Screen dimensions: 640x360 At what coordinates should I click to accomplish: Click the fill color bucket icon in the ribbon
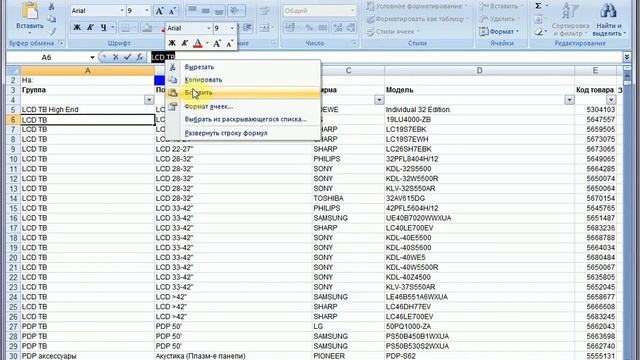click(x=148, y=27)
